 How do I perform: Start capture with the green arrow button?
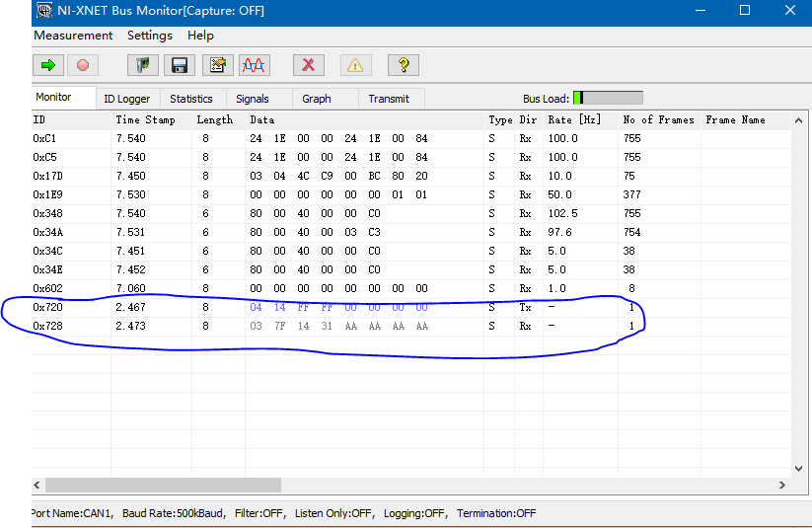(x=48, y=65)
